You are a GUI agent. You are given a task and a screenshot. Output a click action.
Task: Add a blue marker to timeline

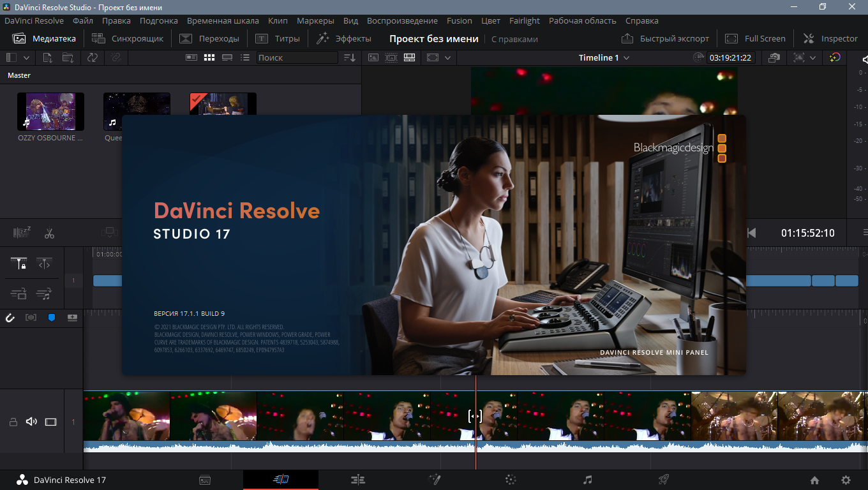52,317
